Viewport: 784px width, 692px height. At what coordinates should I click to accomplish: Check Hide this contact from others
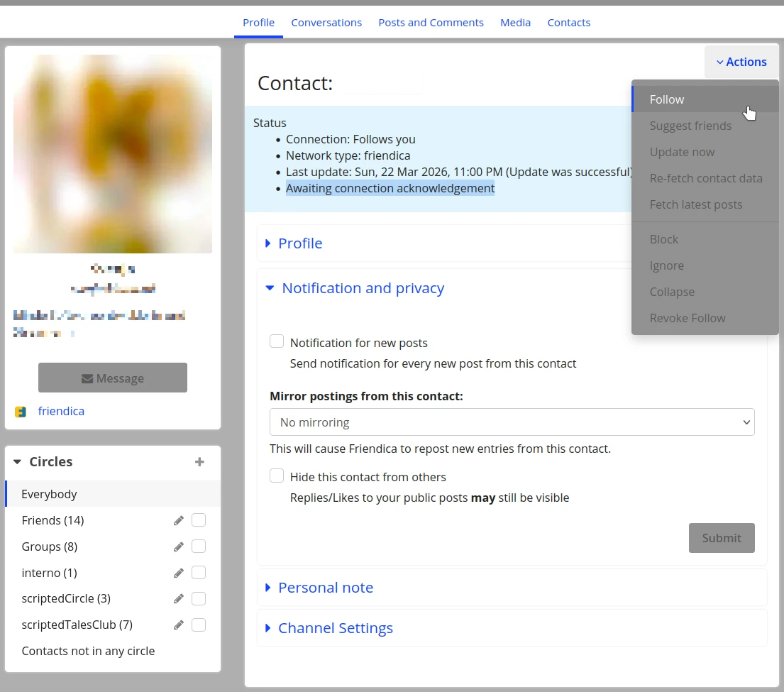277,476
